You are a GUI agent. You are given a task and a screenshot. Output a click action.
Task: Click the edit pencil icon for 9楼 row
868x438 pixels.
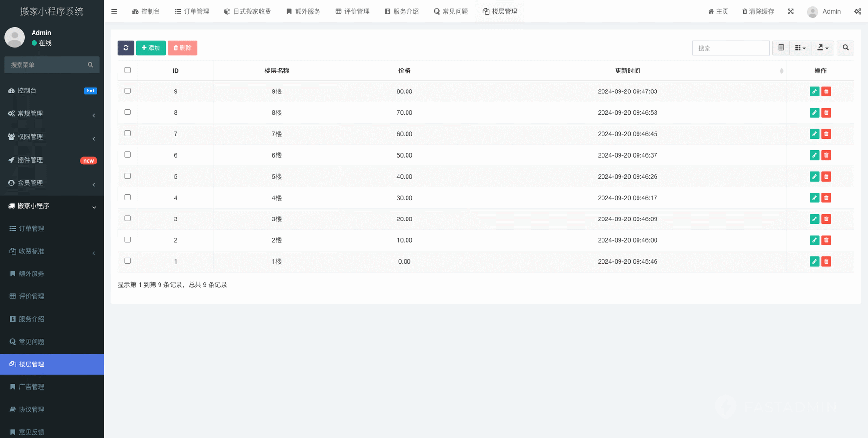(x=814, y=91)
